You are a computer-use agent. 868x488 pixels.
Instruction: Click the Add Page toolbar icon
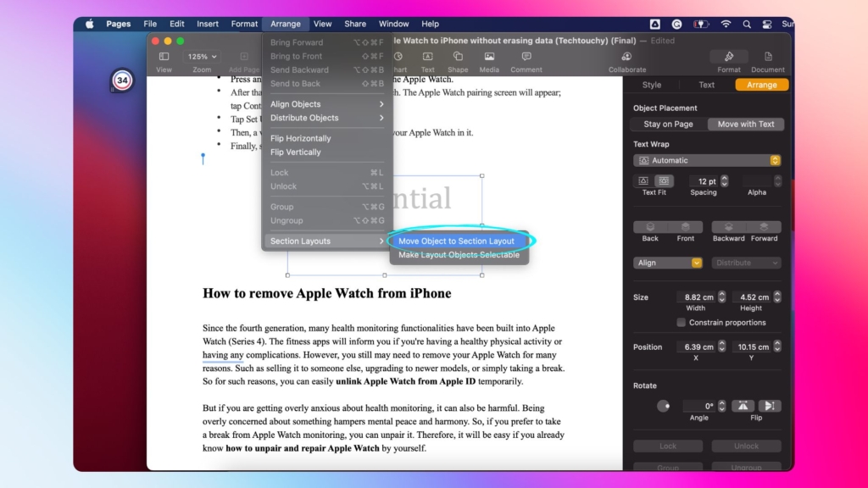point(244,57)
